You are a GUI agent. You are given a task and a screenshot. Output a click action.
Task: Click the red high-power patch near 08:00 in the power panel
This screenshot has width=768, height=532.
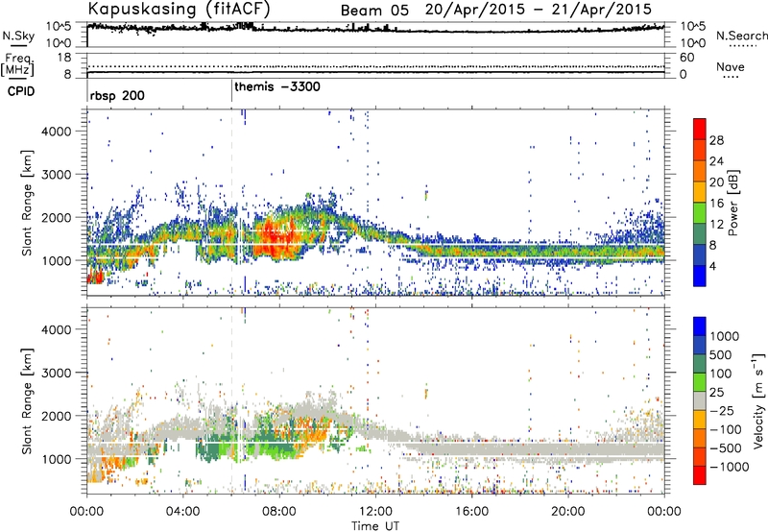pyautogui.click(x=275, y=237)
